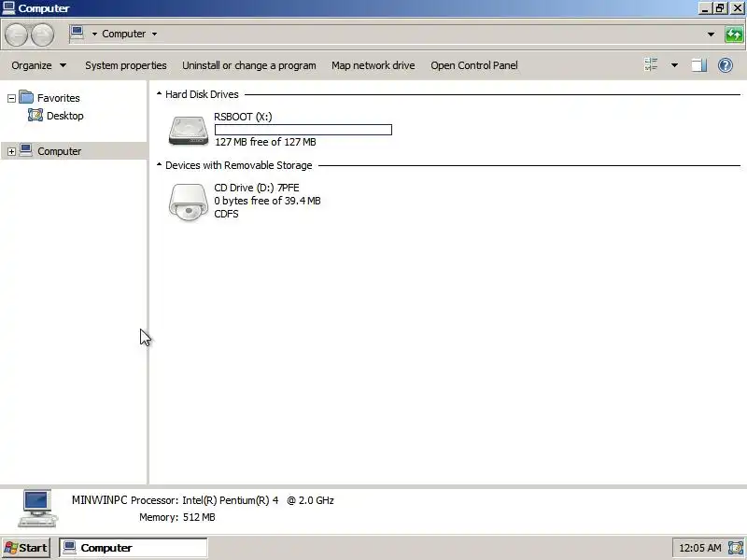Click Open Control Panel
The image size is (747, 560).
click(x=474, y=65)
